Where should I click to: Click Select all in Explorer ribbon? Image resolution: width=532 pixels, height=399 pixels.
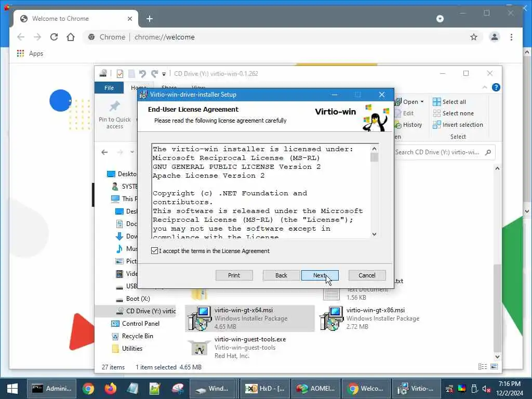[449, 102]
